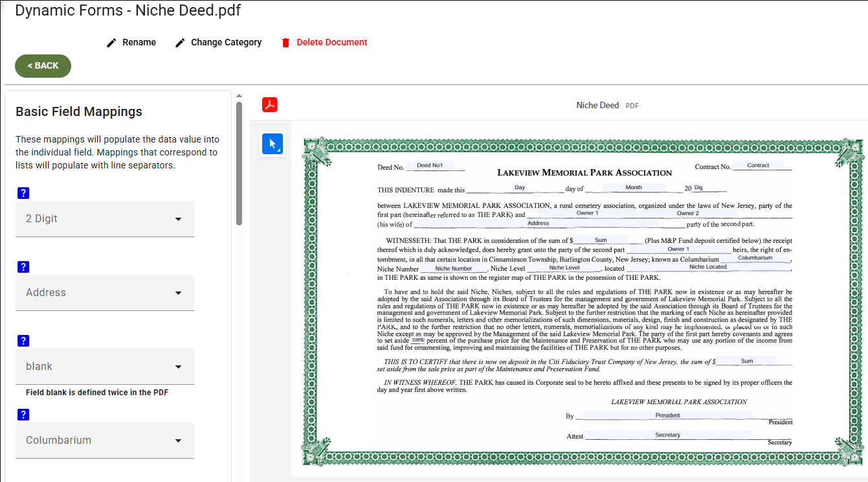Select the Secretary attest field
This screenshot has width=868, height=482.
pyautogui.click(x=667, y=435)
